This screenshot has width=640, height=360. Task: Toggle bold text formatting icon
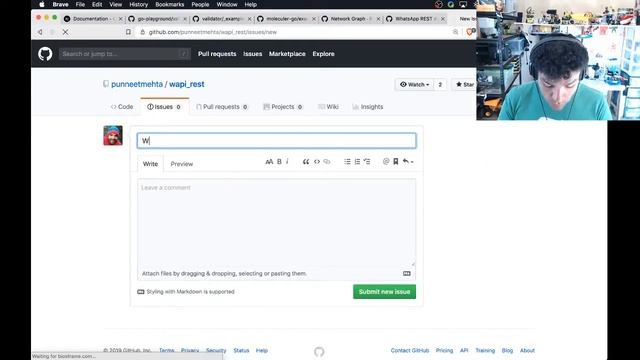coord(279,162)
